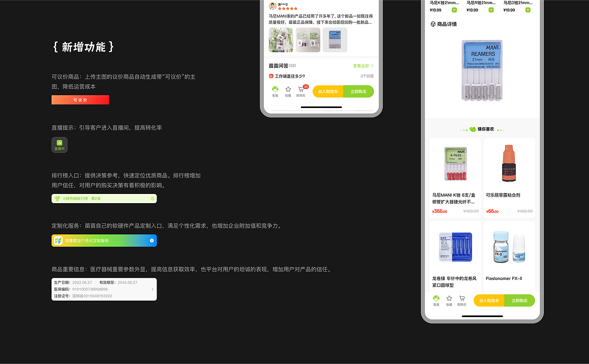Click the price ¥66.00

point(492,211)
